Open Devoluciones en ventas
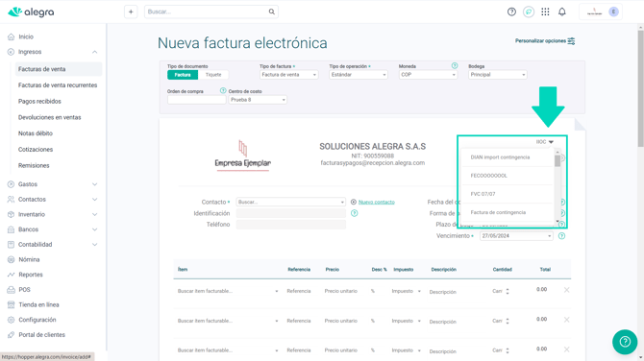 pyautogui.click(x=49, y=117)
